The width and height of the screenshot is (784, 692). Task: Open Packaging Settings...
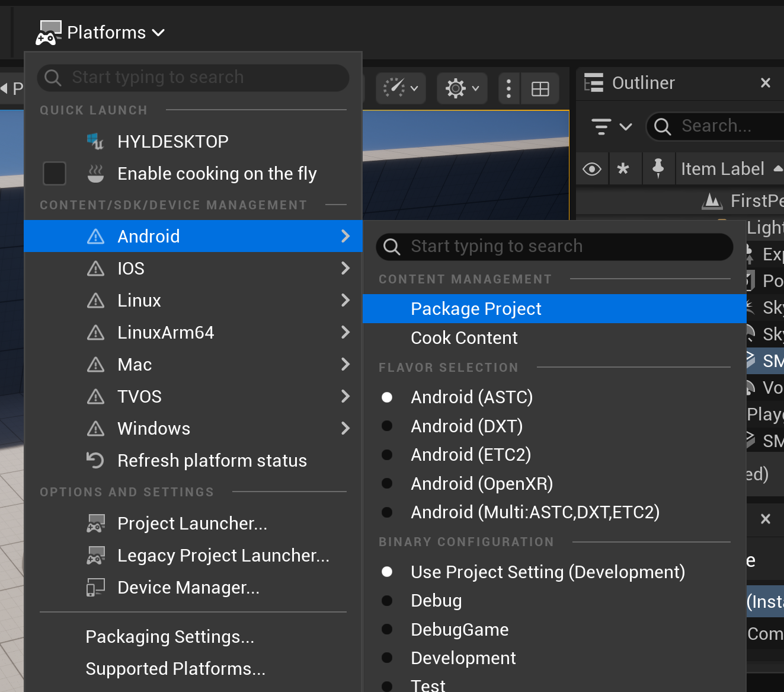click(x=169, y=636)
